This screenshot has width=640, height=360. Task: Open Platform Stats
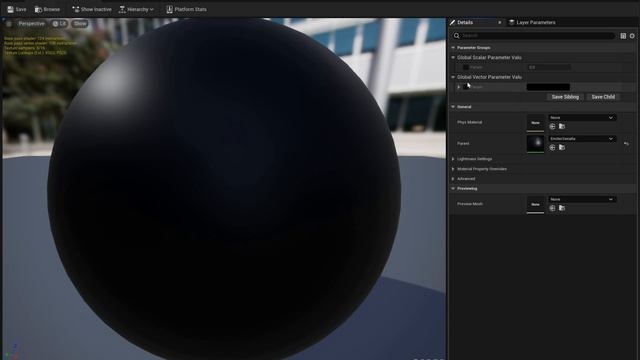(186, 9)
